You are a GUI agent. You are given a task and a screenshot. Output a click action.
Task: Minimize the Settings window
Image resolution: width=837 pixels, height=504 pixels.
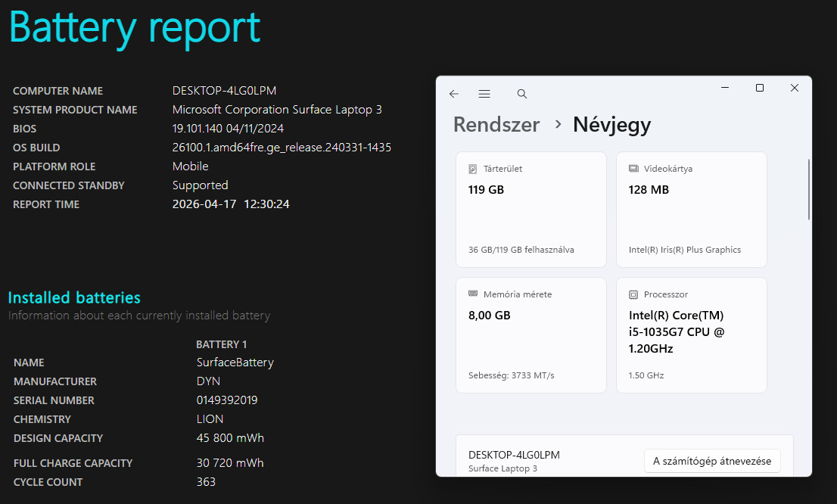725,88
